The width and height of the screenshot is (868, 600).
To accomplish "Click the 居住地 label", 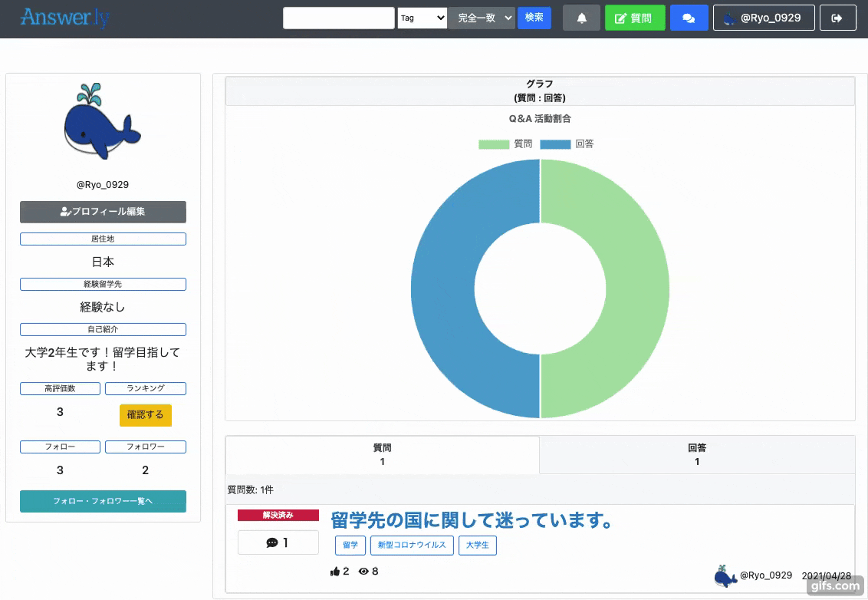I will point(103,239).
